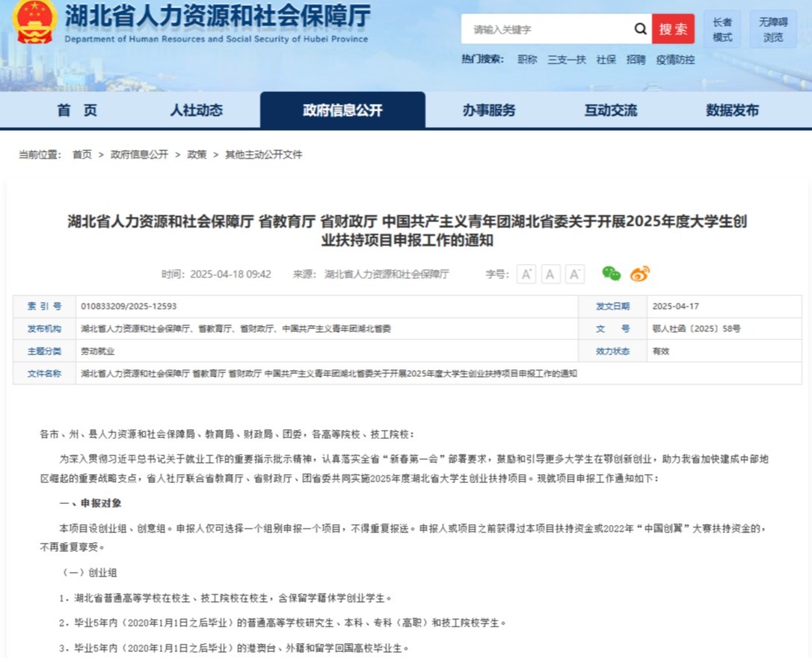Open 其他主动公开文件 breadcrumb link
Screen dimensions: 812x658
click(263, 155)
